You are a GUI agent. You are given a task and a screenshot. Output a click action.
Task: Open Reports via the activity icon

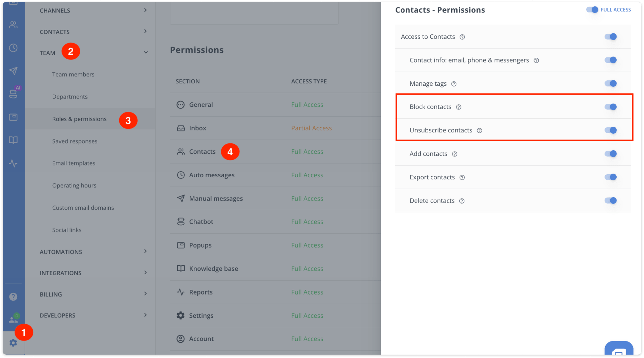click(14, 164)
